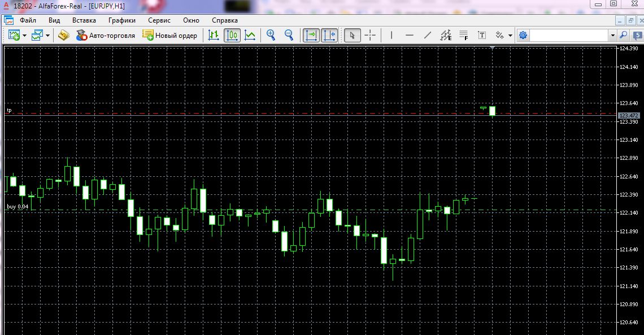644x335 pixels.
Task: Open the Файл menu
Action: point(28,20)
